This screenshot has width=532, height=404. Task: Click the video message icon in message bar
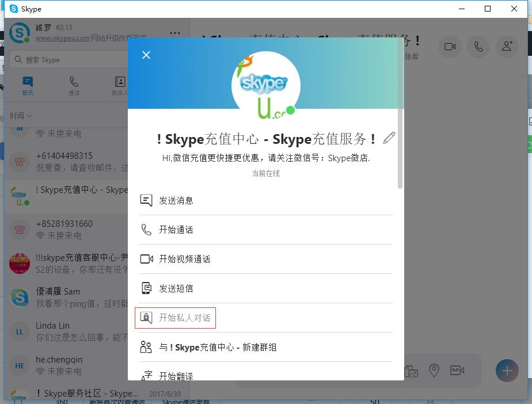pyautogui.click(x=457, y=370)
